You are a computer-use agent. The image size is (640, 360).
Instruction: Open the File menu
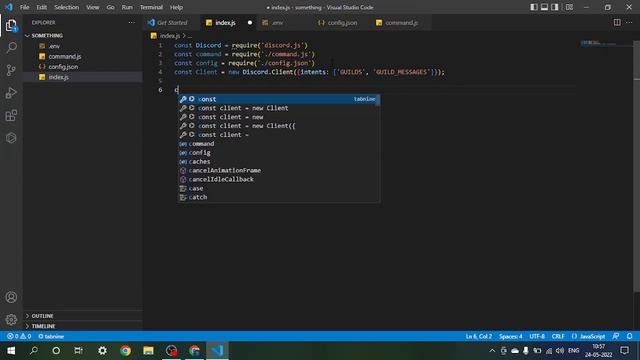[24, 7]
